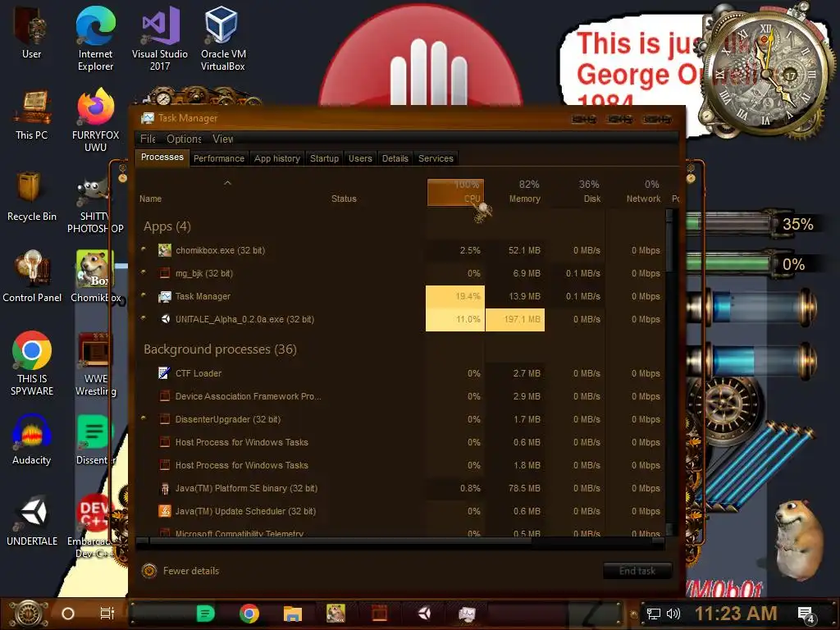Open Cortana circle on taskbar

pyautogui.click(x=68, y=614)
